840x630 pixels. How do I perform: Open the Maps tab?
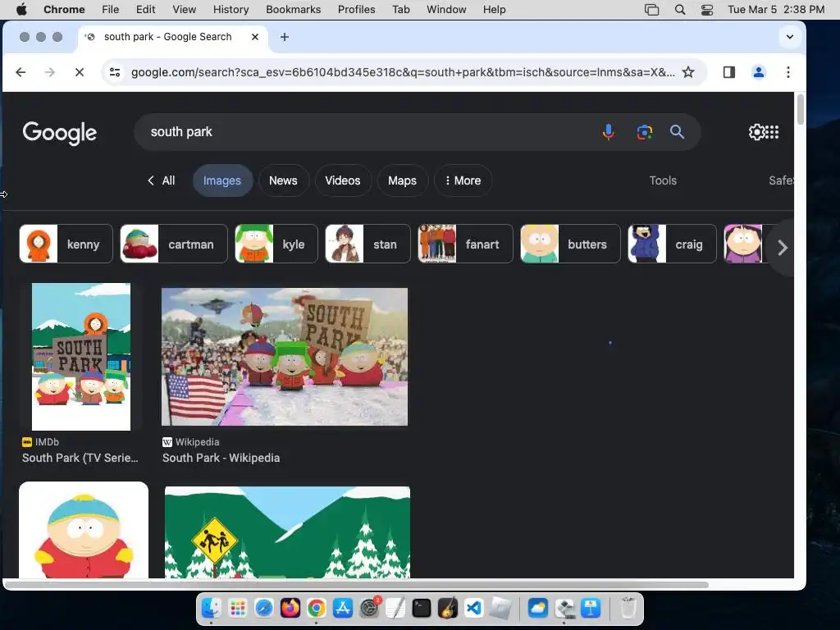coord(402,180)
